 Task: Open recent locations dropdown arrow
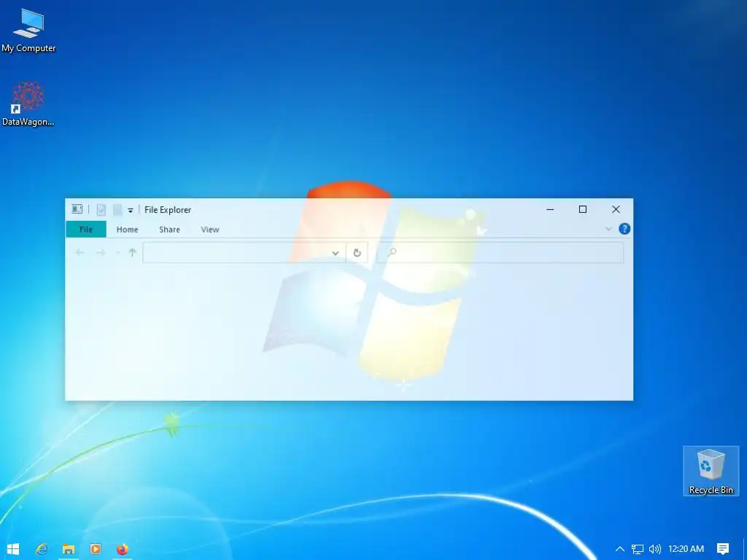click(117, 253)
